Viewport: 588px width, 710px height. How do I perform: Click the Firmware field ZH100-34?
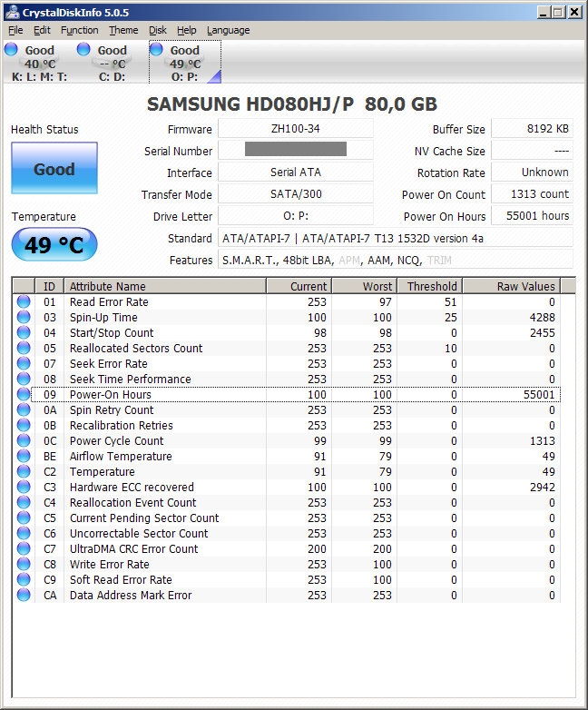pyautogui.click(x=296, y=129)
